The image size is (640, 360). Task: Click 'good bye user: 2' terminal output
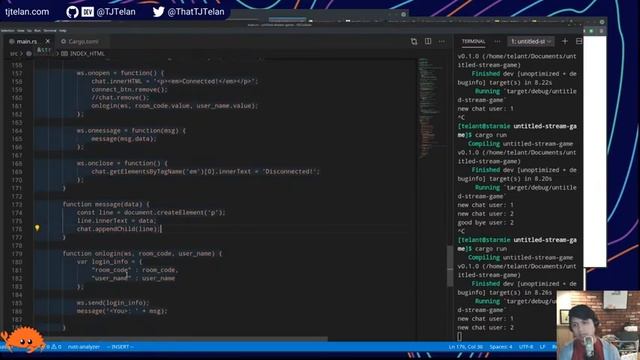coord(486,222)
